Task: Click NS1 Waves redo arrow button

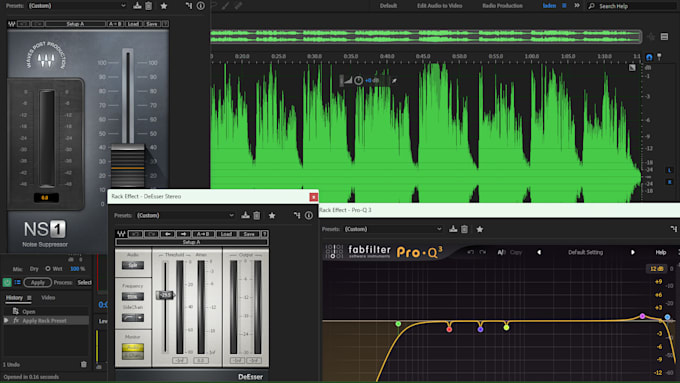Action: [x=37, y=24]
